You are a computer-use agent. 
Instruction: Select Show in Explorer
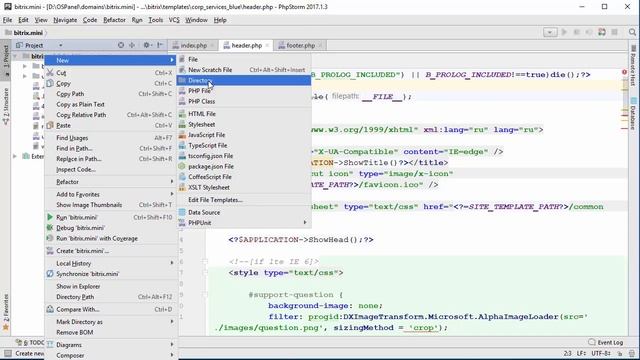(x=110, y=287)
